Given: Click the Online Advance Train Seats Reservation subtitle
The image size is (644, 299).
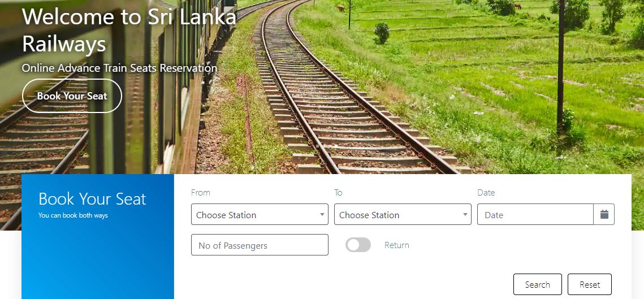Looking at the screenshot, I should (119, 68).
